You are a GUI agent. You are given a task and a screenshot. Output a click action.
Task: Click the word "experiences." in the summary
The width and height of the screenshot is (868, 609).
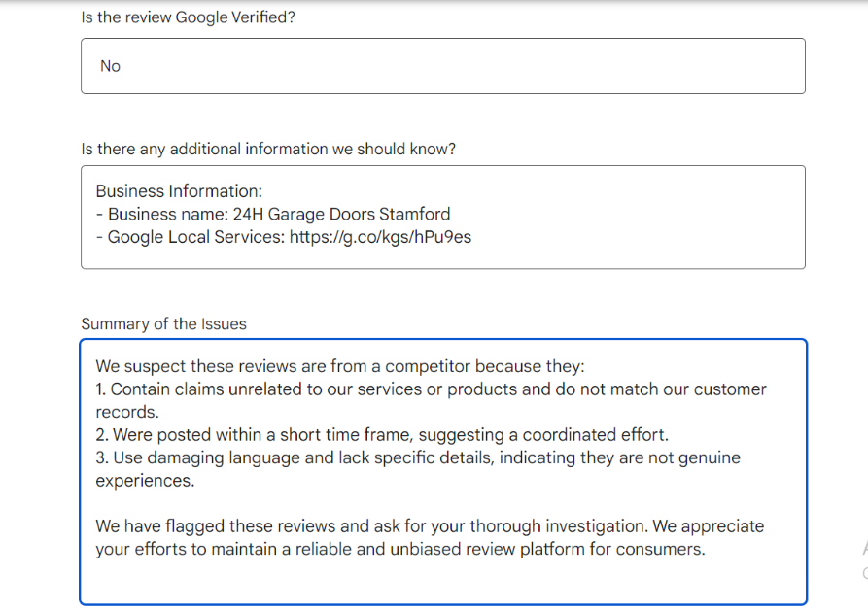point(145,480)
